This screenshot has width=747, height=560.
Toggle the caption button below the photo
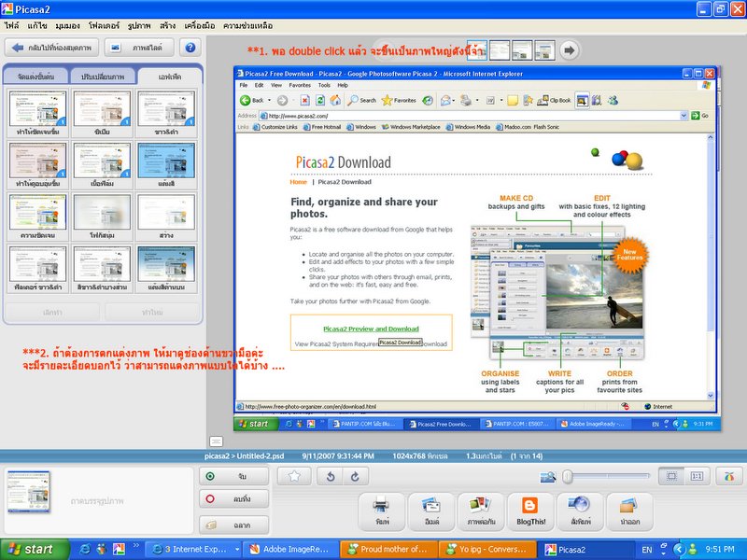point(216,441)
